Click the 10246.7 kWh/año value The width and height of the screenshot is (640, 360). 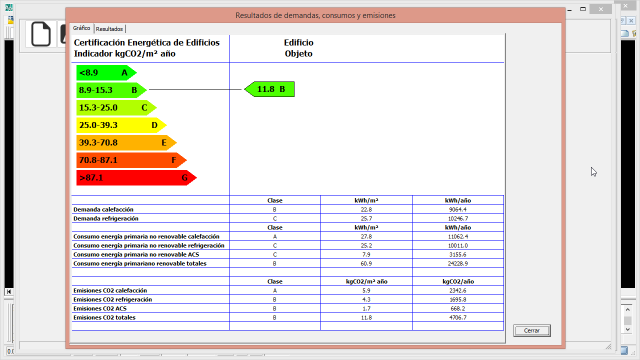(458, 218)
